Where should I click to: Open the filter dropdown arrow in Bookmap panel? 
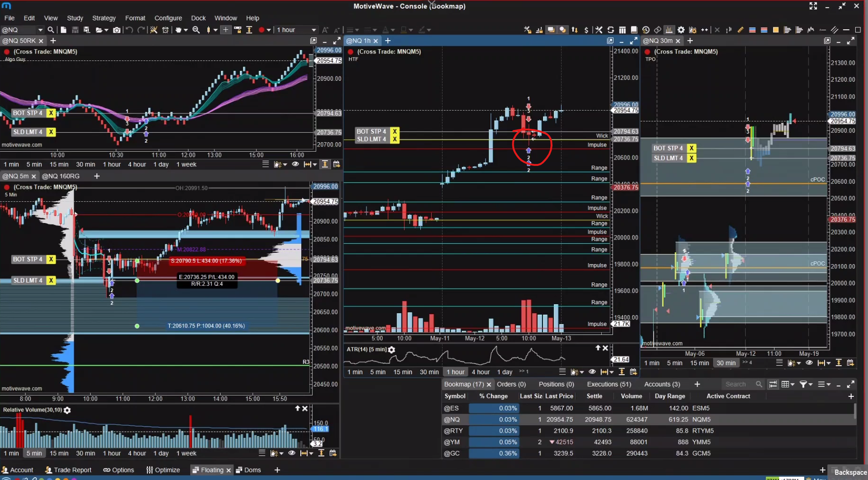point(810,384)
